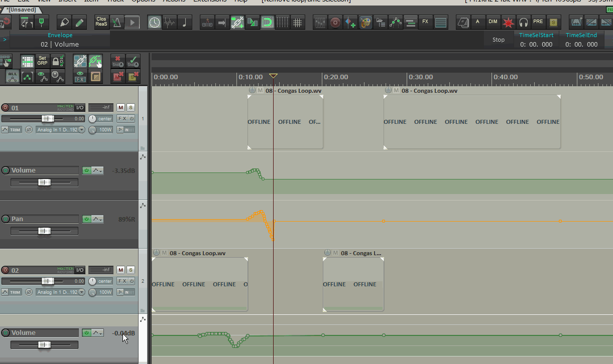
Task: Arm the Pan envelope circle button
Action: coord(6,219)
